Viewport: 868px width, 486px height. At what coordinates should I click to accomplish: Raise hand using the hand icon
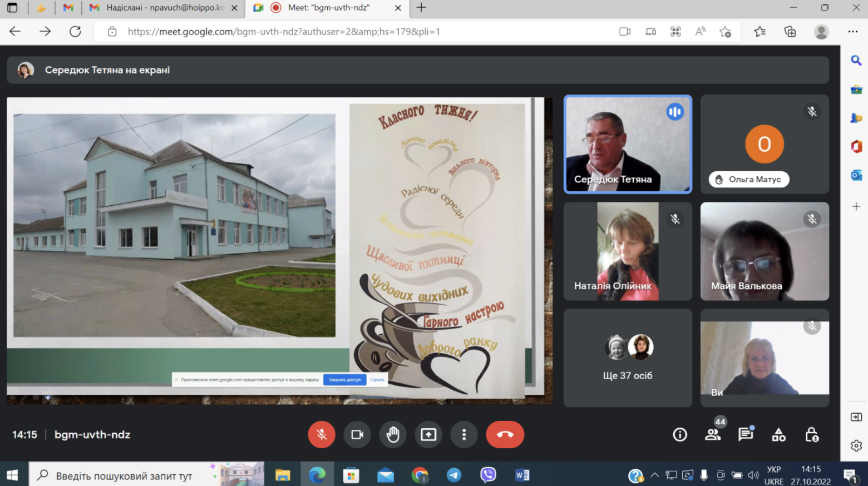click(x=393, y=434)
